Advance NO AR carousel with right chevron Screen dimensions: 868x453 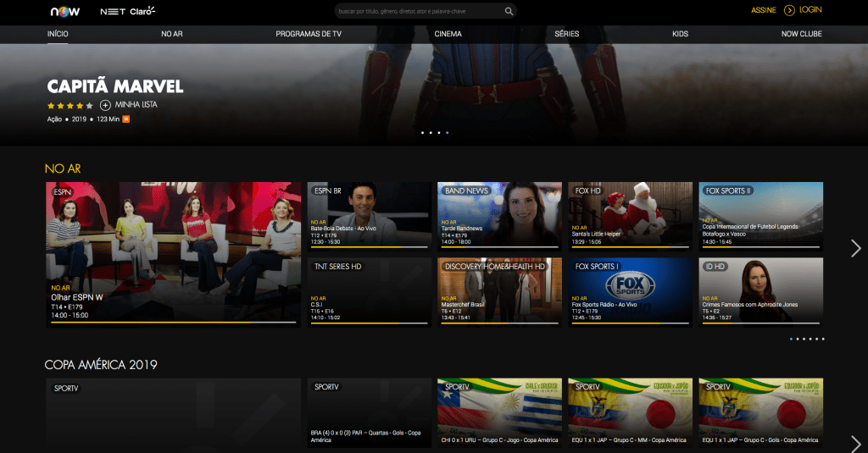[x=856, y=248]
